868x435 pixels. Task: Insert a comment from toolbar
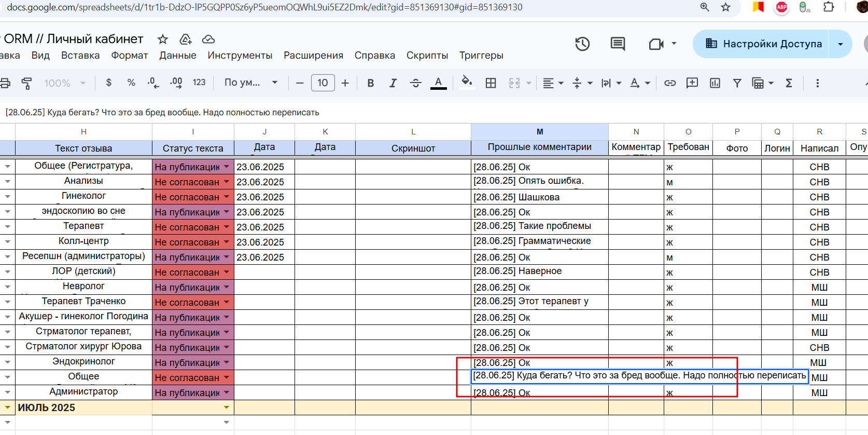click(x=692, y=83)
